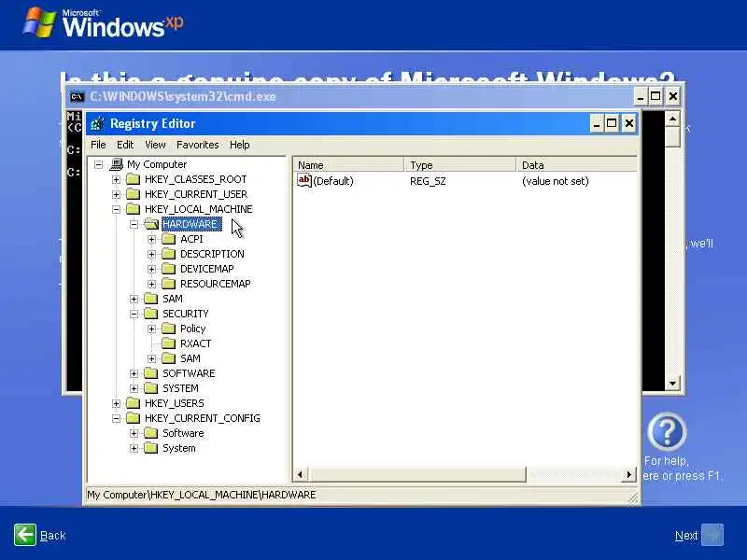Click the open HARDWARE folder icon
The image size is (747, 560).
(151, 224)
